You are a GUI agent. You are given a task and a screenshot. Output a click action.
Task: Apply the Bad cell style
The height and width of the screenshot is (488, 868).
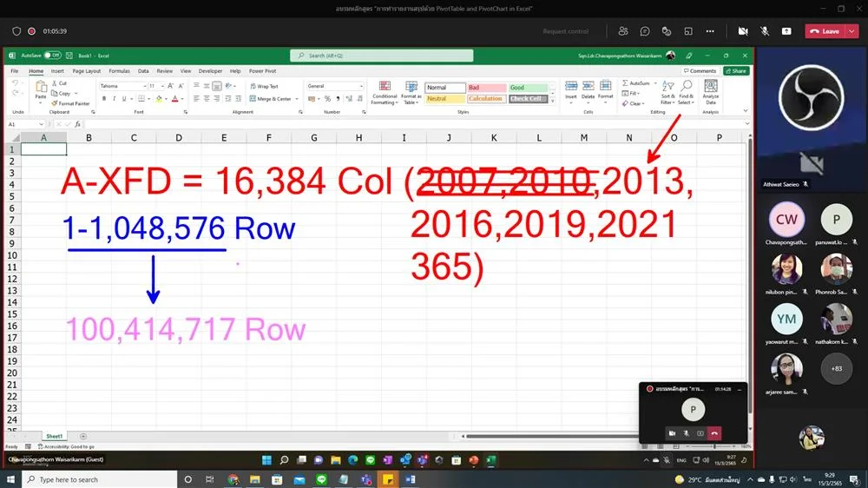pyautogui.click(x=487, y=88)
